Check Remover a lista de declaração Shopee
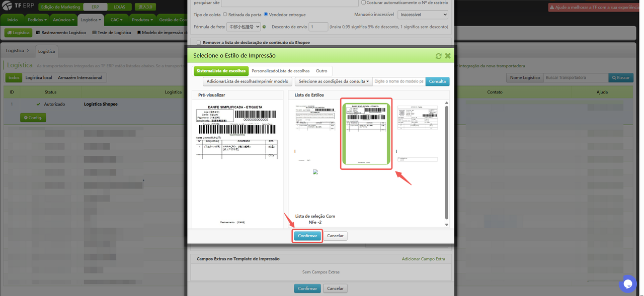The image size is (644, 296). (x=199, y=43)
